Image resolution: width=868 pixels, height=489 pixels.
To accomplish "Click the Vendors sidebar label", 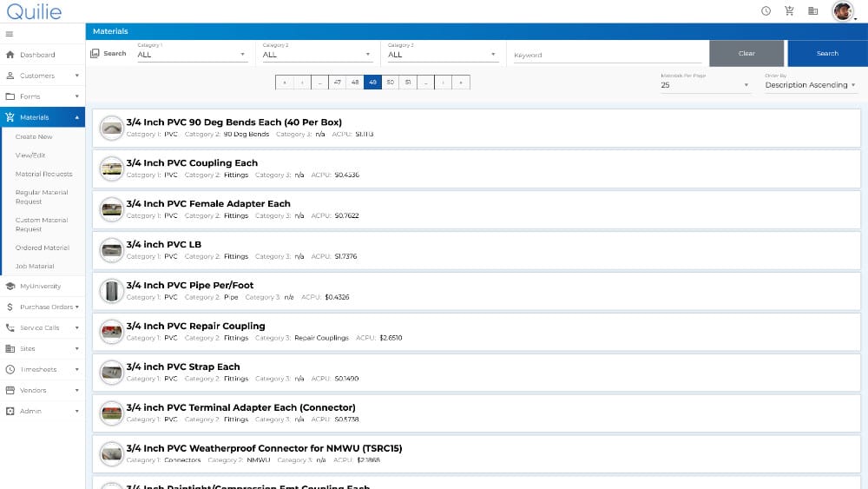I will [33, 391].
